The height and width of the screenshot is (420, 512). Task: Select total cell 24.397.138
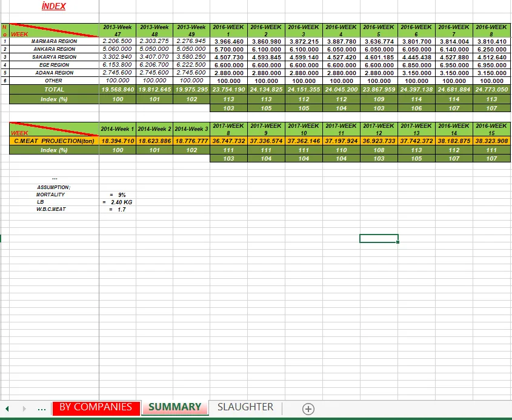click(416, 90)
